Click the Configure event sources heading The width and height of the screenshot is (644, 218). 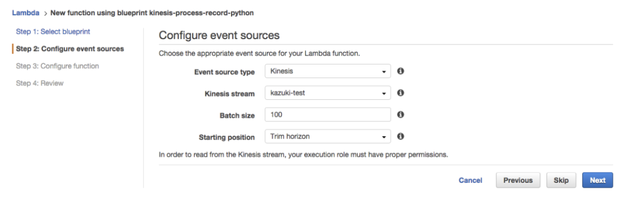click(219, 36)
